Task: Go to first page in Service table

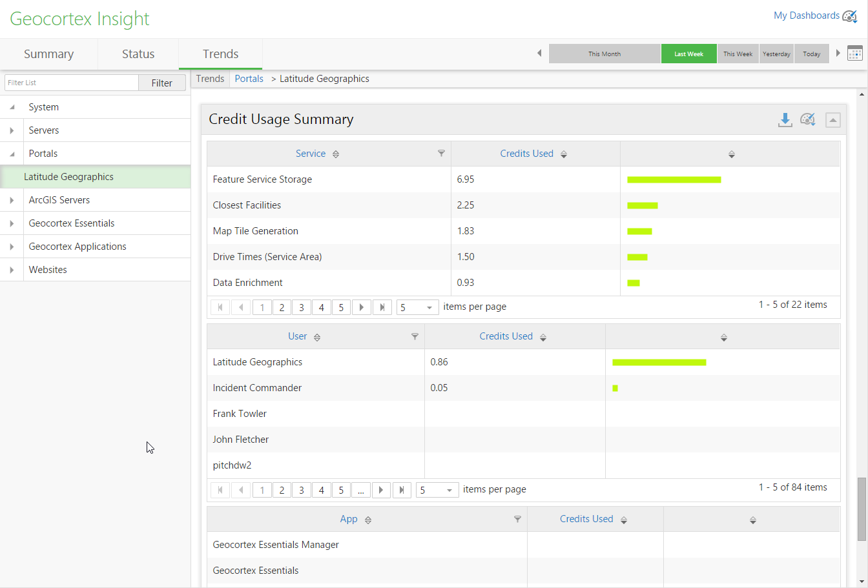Action: 220,307
